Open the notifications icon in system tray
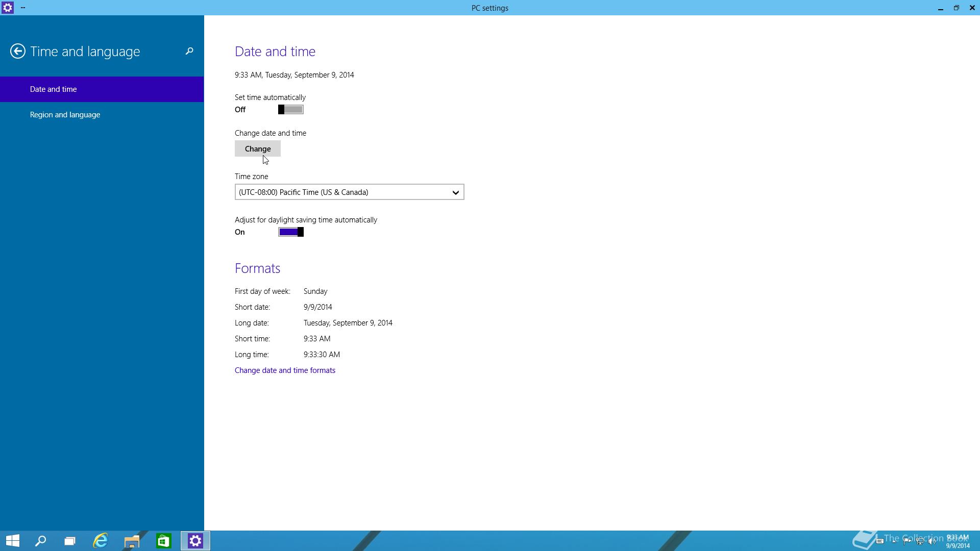 point(880,541)
